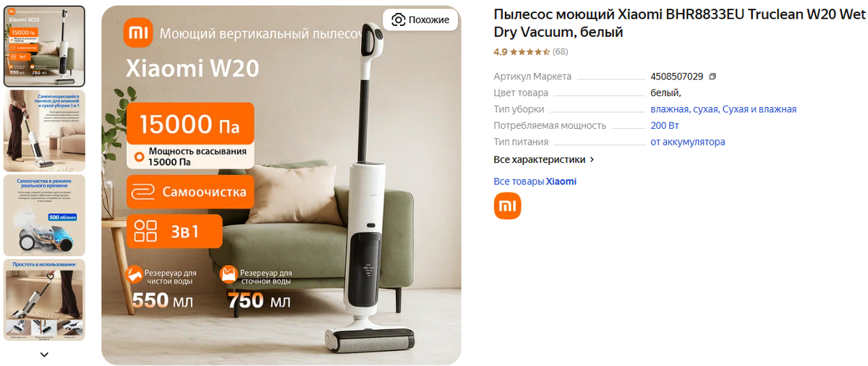Click the Mi logo in main product image

138,33
